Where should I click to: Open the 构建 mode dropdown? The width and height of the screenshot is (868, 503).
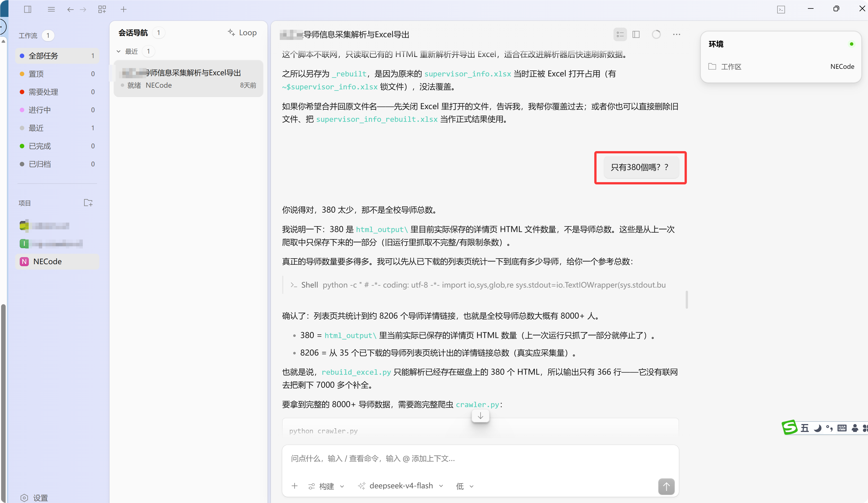(326, 486)
